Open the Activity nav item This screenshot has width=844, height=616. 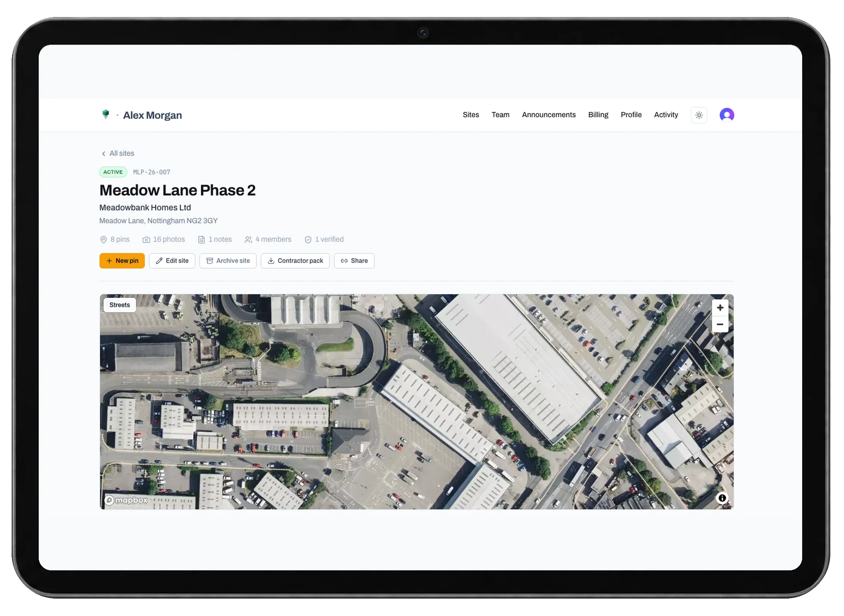click(666, 115)
